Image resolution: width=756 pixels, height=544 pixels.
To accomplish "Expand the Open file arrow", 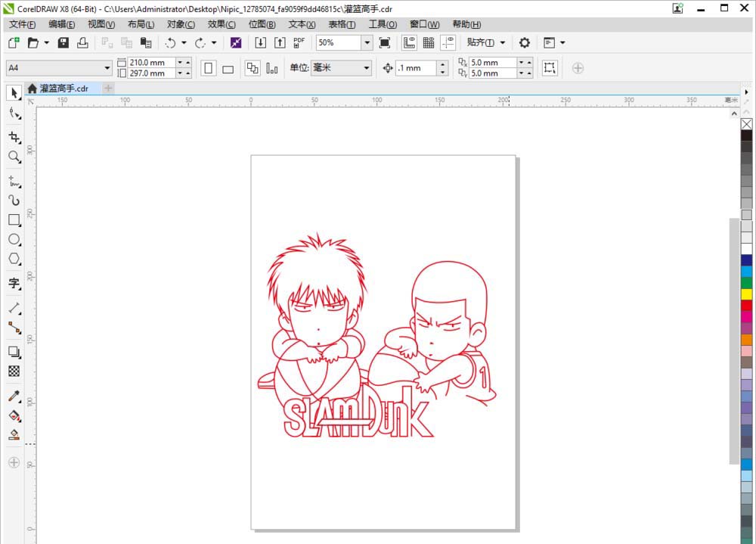I will [x=47, y=43].
